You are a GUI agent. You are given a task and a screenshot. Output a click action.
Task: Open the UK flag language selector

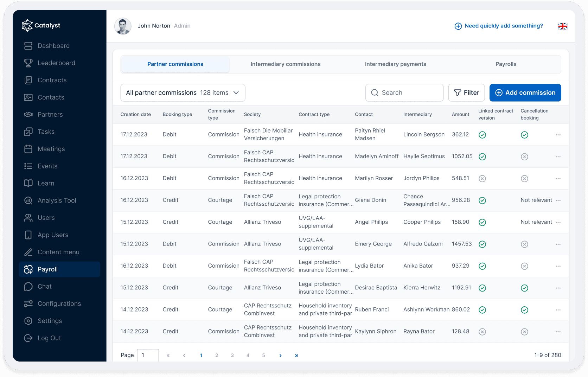563,26
